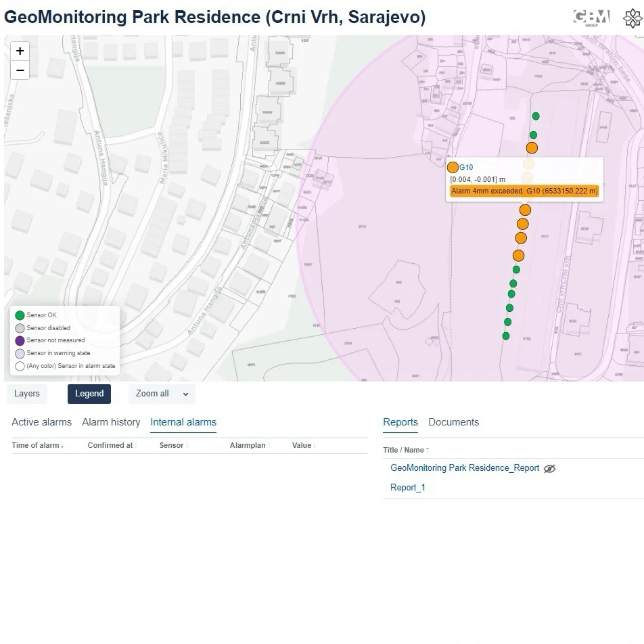Viewport: 644px width, 644px height.
Task: Switch to the Active alarms tab
Action: tap(41, 422)
